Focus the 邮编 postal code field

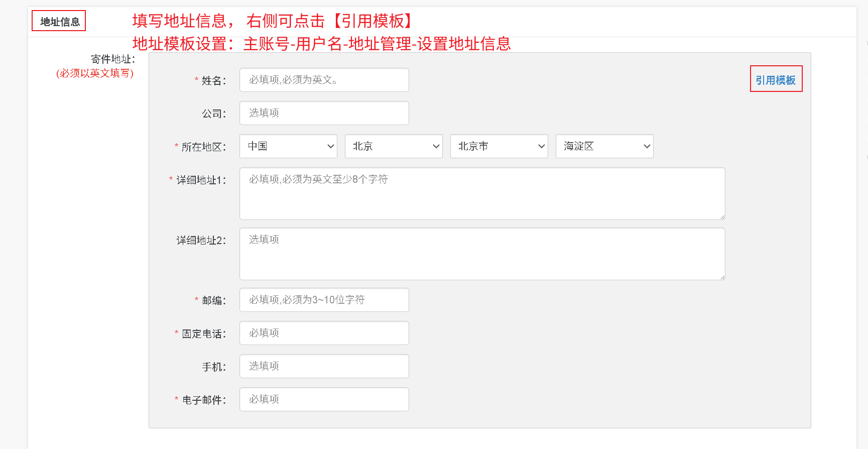(324, 300)
